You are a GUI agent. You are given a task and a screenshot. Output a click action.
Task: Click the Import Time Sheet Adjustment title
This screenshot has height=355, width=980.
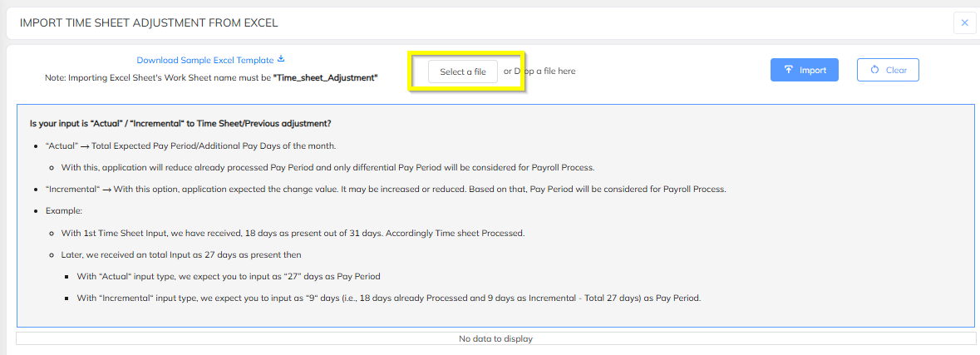pyautogui.click(x=149, y=23)
